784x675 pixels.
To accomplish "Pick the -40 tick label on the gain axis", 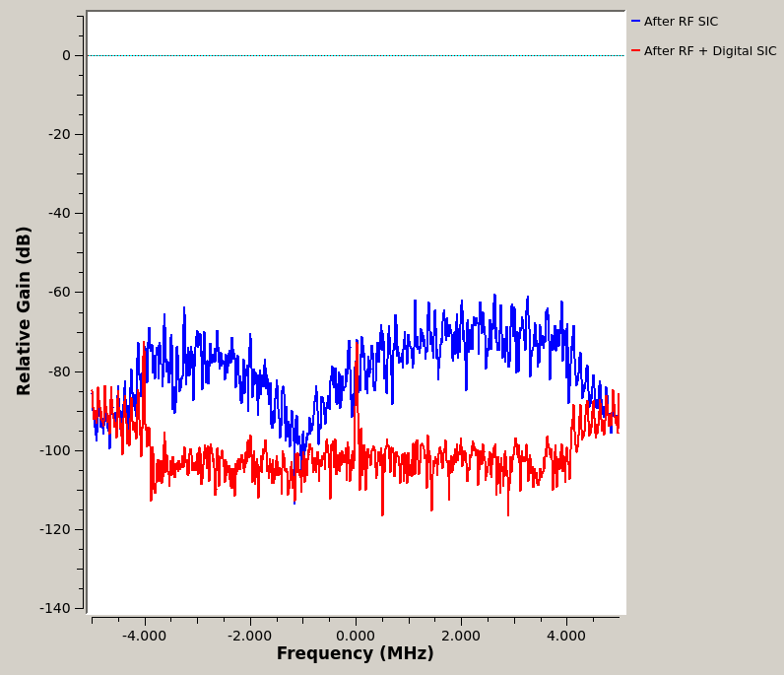I will click(x=59, y=214).
